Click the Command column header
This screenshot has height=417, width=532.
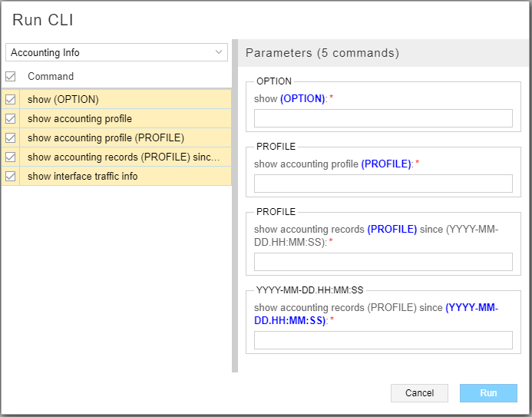tap(51, 76)
